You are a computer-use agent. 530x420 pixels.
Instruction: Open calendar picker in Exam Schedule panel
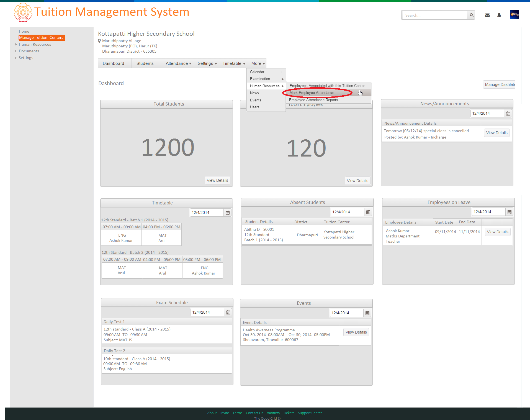pos(228,312)
